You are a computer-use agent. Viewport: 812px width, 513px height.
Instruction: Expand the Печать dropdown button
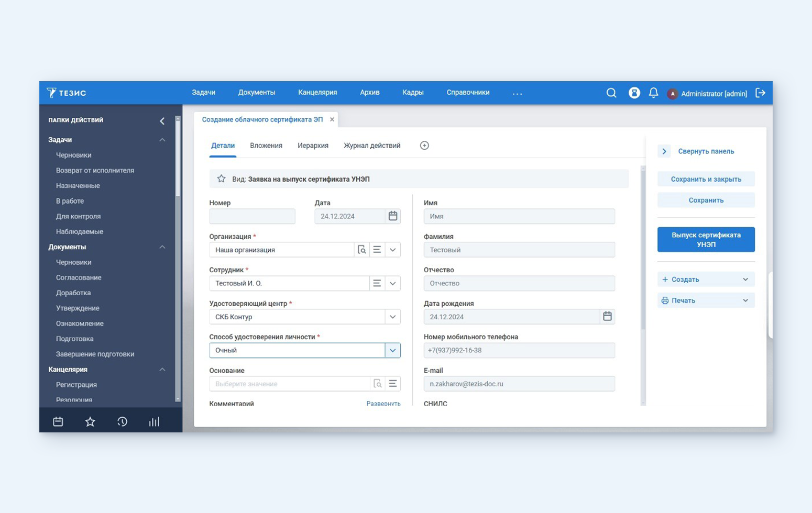click(706, 300)
